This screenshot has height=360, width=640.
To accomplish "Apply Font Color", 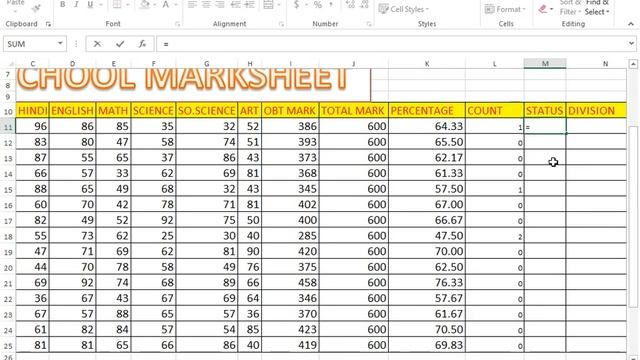I will [x=166, y=4].
